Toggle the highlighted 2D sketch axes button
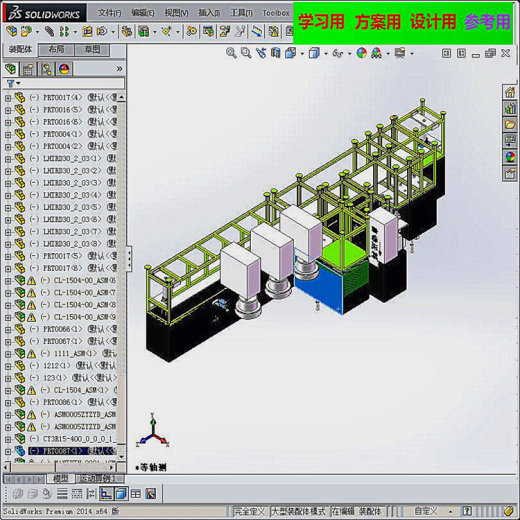520x520 pixels. pyautogui.click(x=106, y=493)
